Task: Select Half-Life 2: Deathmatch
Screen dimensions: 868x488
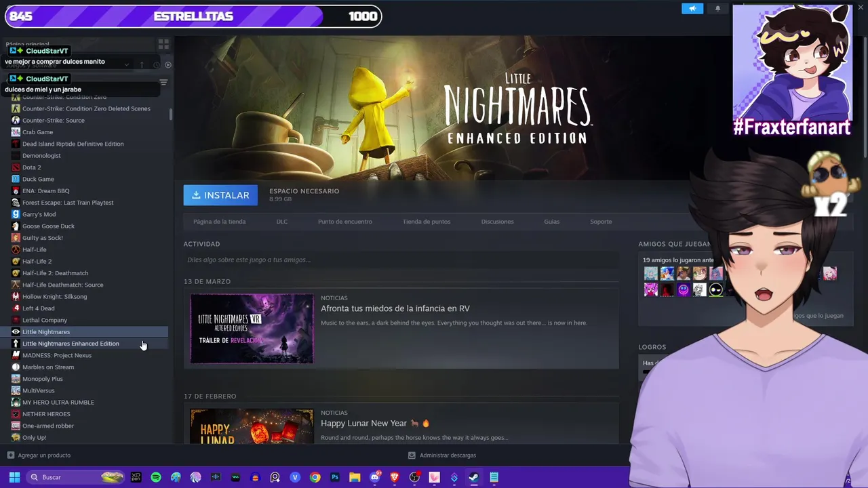Action: coord(55,273)
